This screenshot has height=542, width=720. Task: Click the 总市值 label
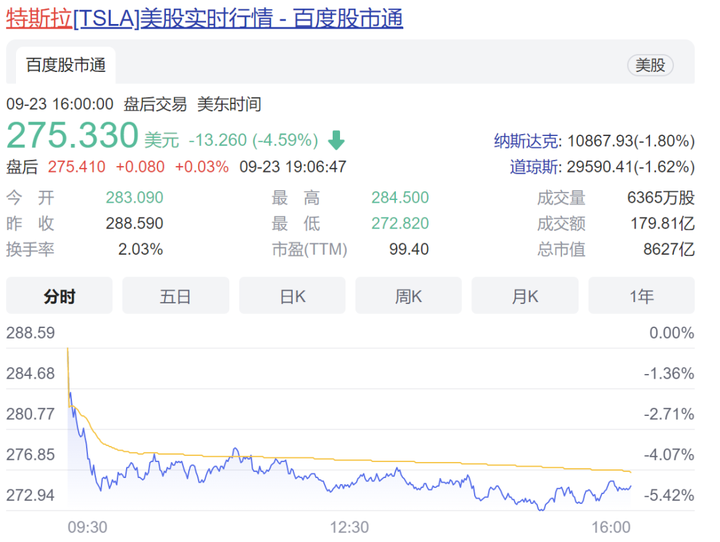click(x=561, y=249)
